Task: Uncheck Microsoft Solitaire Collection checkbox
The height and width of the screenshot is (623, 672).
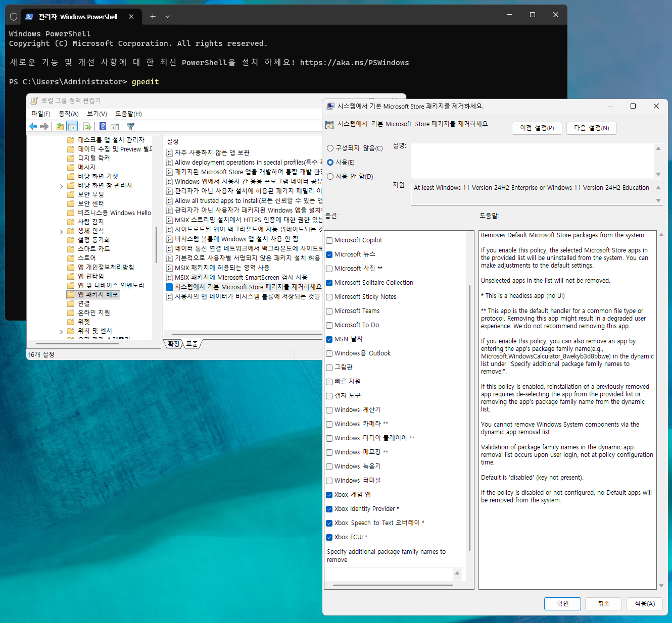Action: pos(329,283)
